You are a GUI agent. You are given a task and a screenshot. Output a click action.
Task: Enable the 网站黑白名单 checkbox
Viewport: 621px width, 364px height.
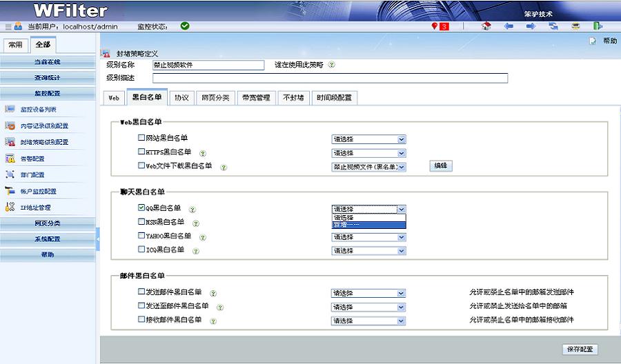141,138
